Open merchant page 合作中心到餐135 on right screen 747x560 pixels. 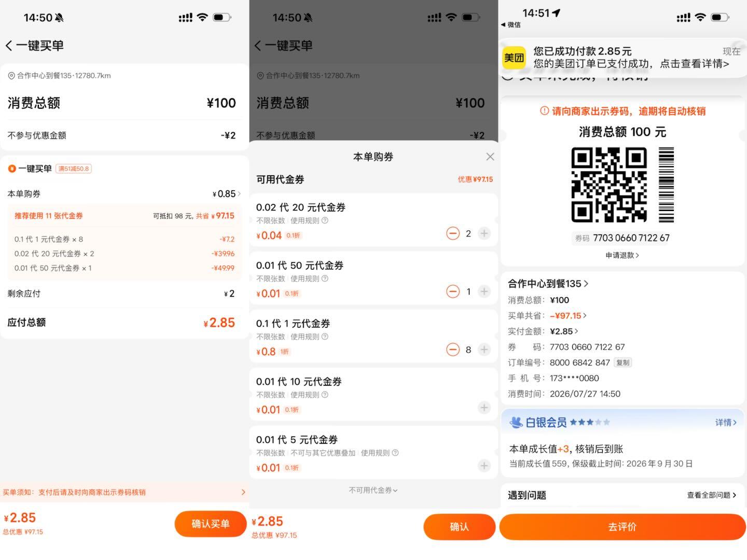pos(548,284)
